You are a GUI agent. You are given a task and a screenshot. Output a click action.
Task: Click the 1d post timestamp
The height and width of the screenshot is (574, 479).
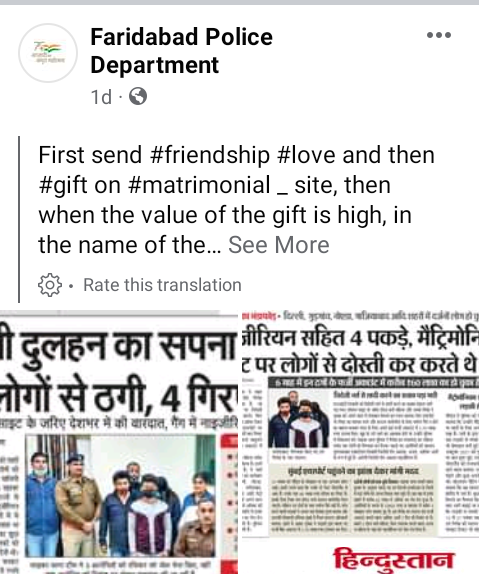(101, 97)
